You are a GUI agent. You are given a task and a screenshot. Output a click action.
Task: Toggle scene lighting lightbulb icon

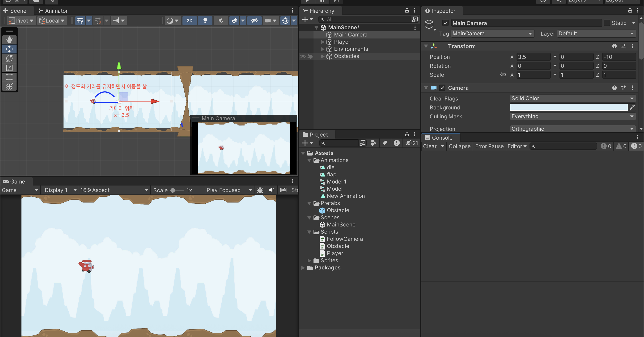[x=205, y=21]
